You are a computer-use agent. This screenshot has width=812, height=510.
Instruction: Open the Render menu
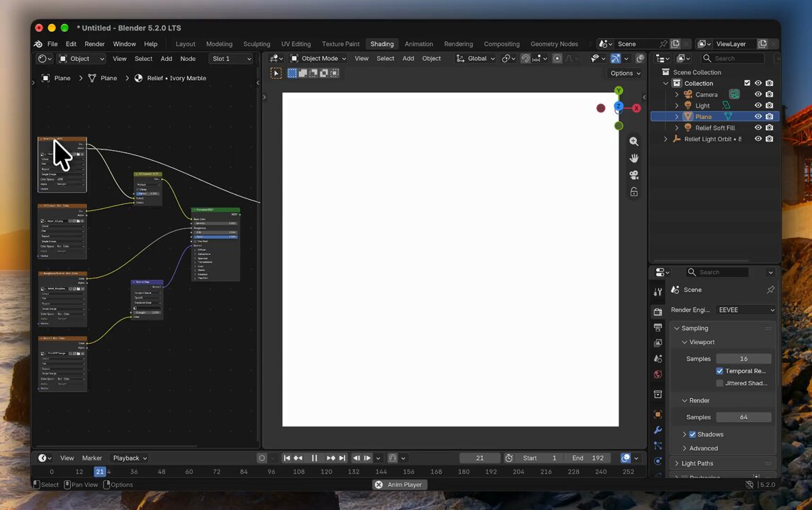pyautogui.click(x=94, y=44)
